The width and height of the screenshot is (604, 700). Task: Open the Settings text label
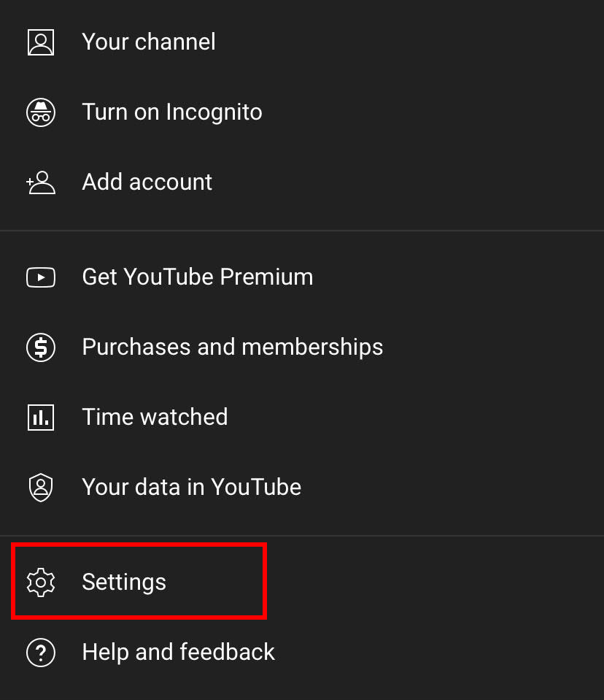click(124, 582)
